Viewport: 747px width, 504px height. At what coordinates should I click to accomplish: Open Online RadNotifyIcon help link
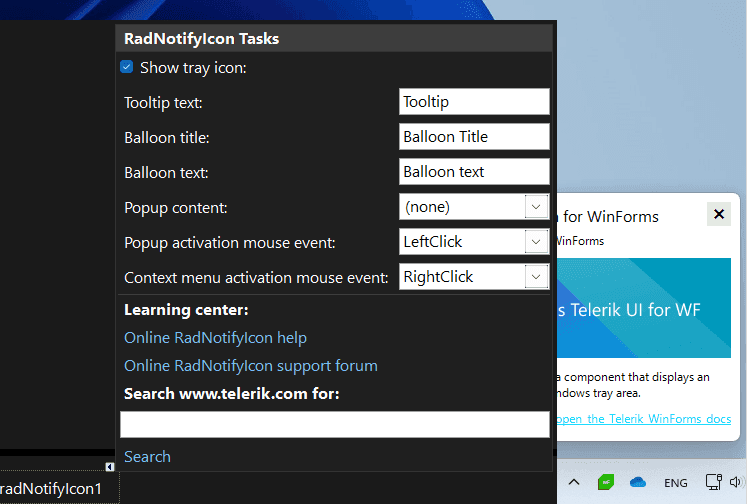pos(215,338)
